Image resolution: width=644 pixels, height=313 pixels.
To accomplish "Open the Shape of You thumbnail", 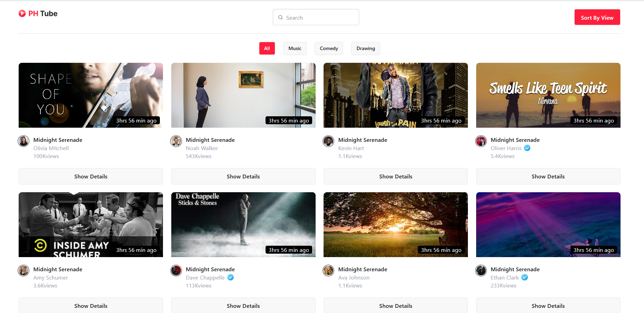I will click(x=91, y=95).
